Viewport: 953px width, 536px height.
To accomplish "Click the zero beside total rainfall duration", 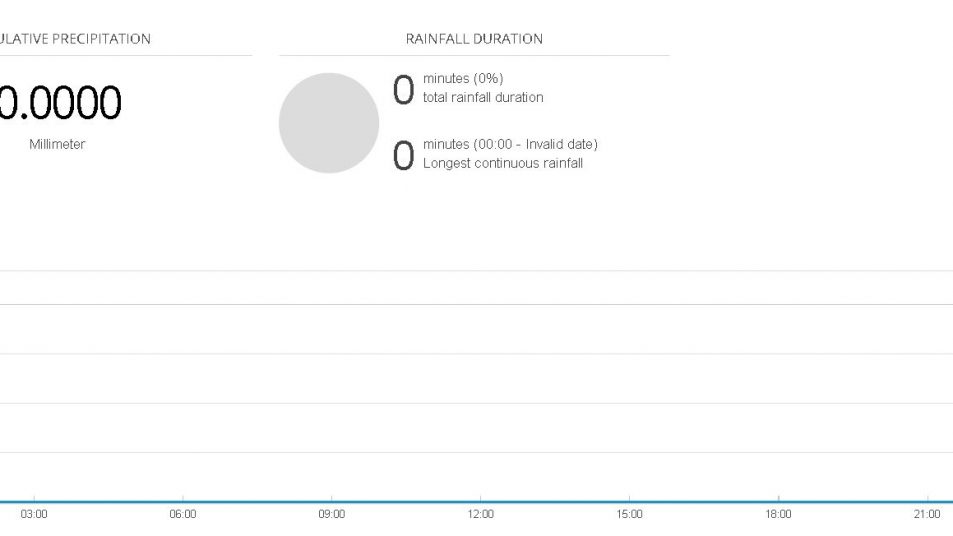I will (403, 90).
